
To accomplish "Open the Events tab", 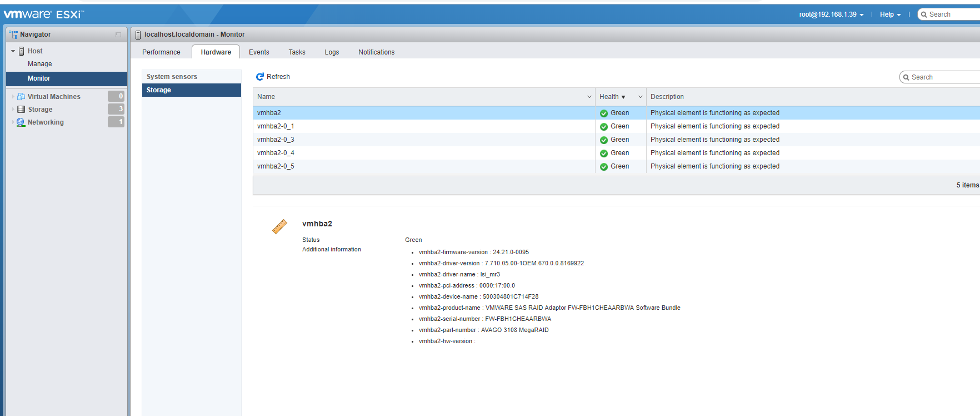I will (x=259, y=52).
